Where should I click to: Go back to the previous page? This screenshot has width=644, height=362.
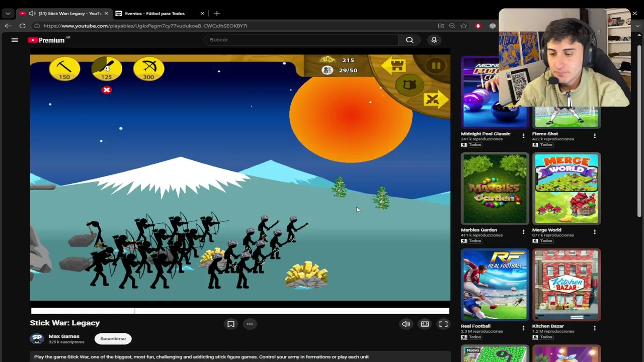point(8,26)
